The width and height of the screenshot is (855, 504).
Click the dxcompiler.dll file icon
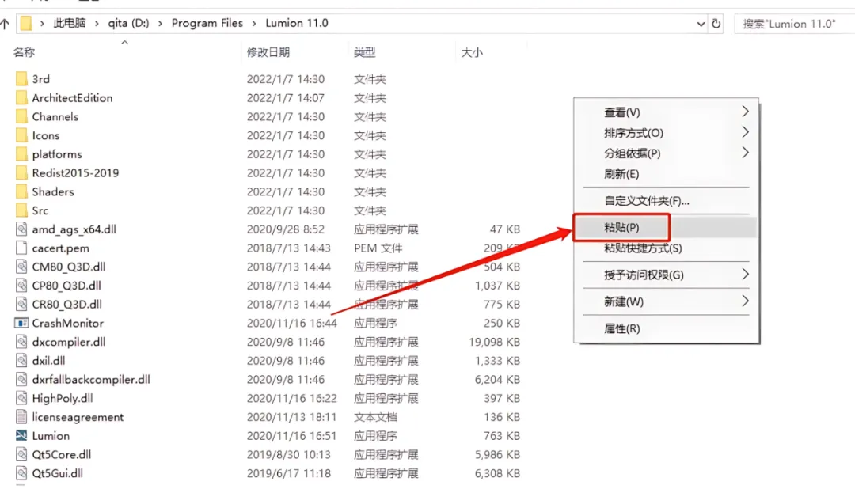pos(21,342)
